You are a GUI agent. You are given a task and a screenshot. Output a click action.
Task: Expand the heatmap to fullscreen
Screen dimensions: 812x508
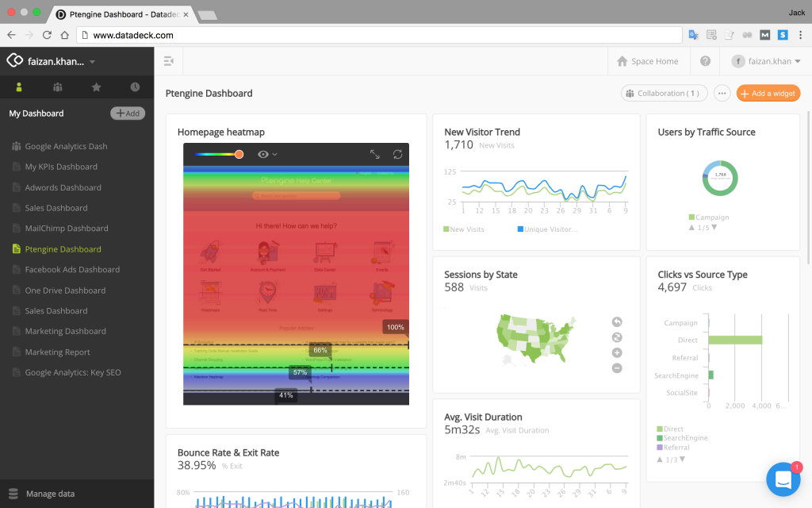(x=375, y=154)
